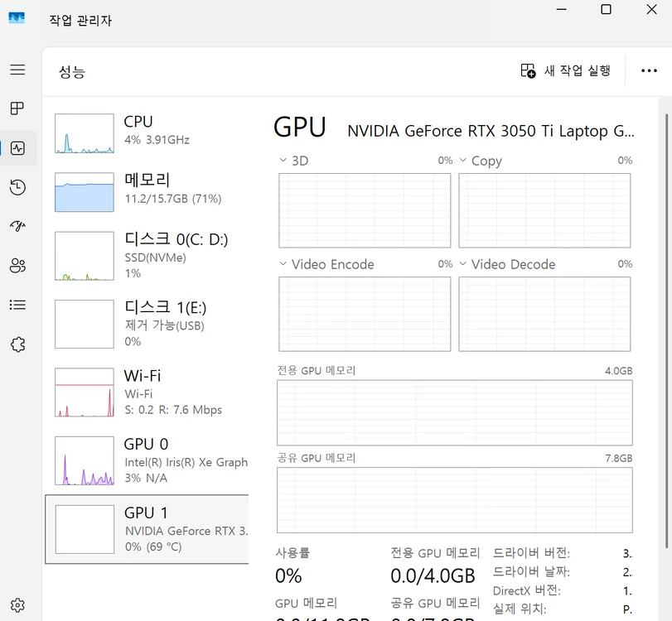
Task: Select 디스크 0(C: D:) entry
Action: click(147, 256)
